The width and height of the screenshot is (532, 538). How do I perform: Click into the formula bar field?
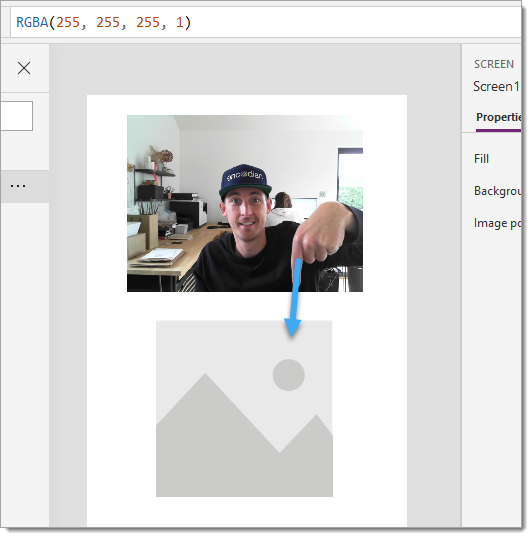tap(266, 23)
